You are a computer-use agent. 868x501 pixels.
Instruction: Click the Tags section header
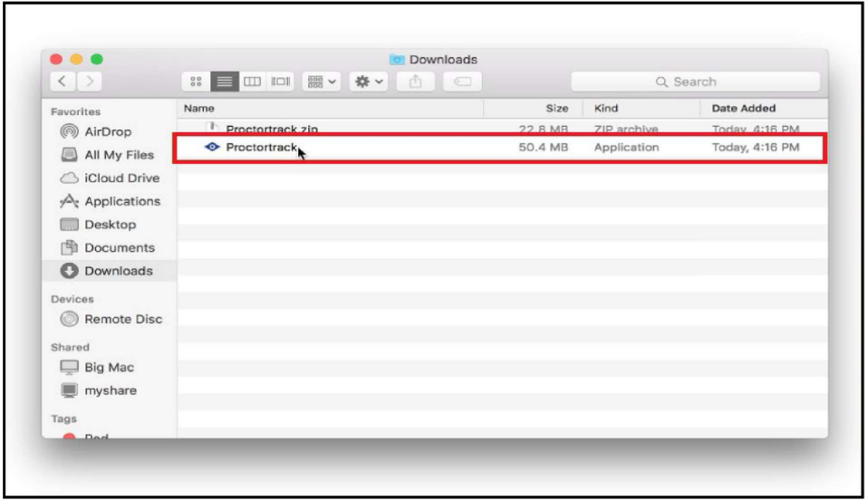[x=64, y=419]
